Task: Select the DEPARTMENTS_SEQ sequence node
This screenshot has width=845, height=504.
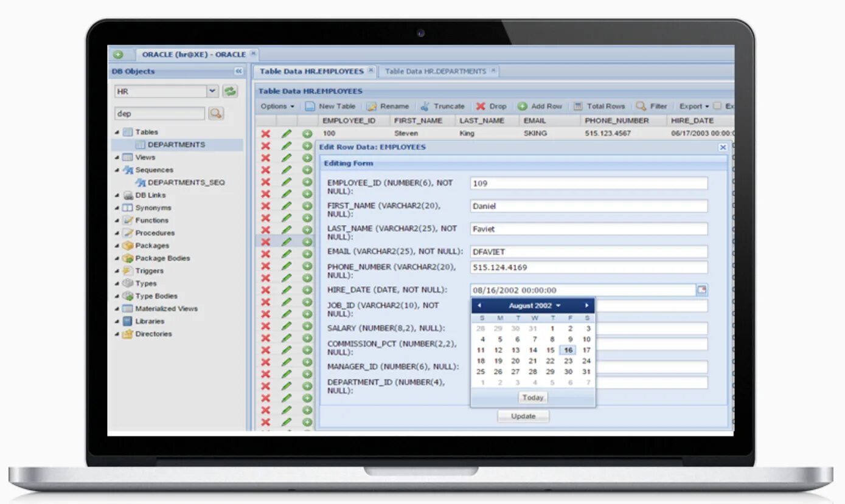Action: [x=180, y=182]
